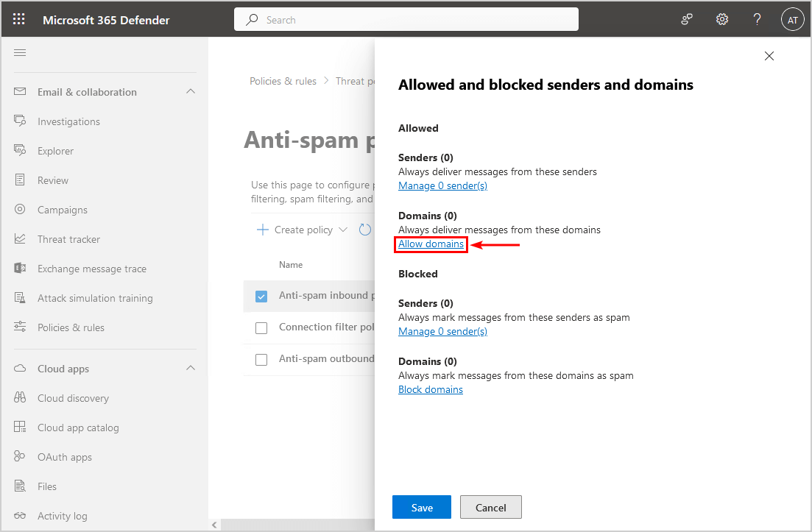Click the Block domains link
The image size is (812, 532).
coord(431,389)
